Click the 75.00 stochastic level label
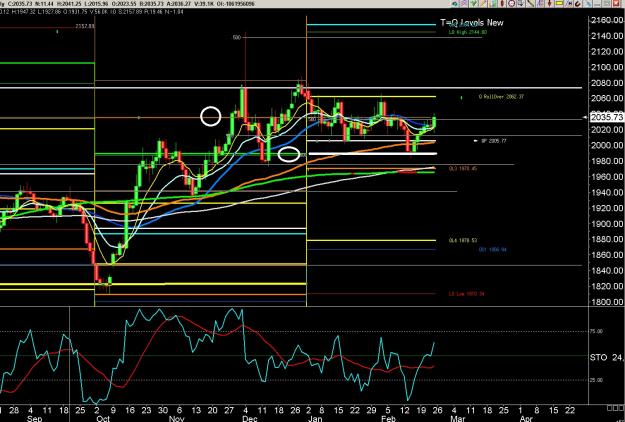 [x=597, y=331]
